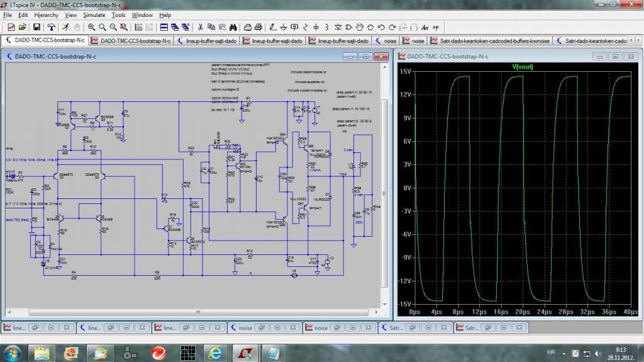Image resolution: width=644 pixels, height=362 pixels.
Task: Open the View menu
Action: tap(70, 15)
